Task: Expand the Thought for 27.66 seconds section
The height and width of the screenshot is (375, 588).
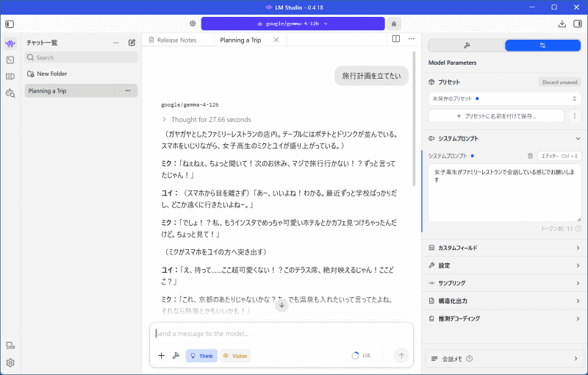Action: pyautogui.click(x=207, y=120)
